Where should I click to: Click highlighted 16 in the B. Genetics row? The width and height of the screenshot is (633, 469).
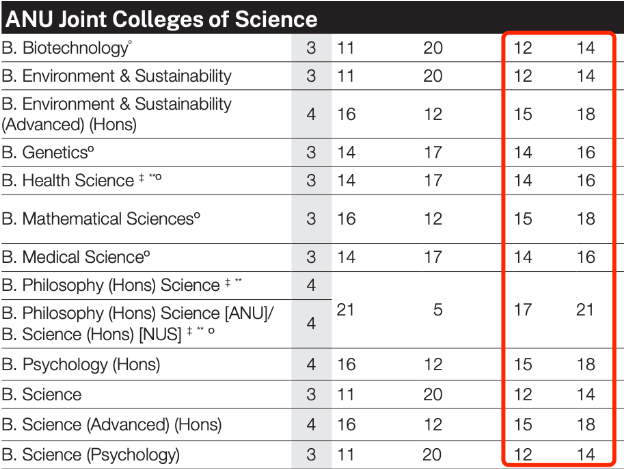pos(586,152)
